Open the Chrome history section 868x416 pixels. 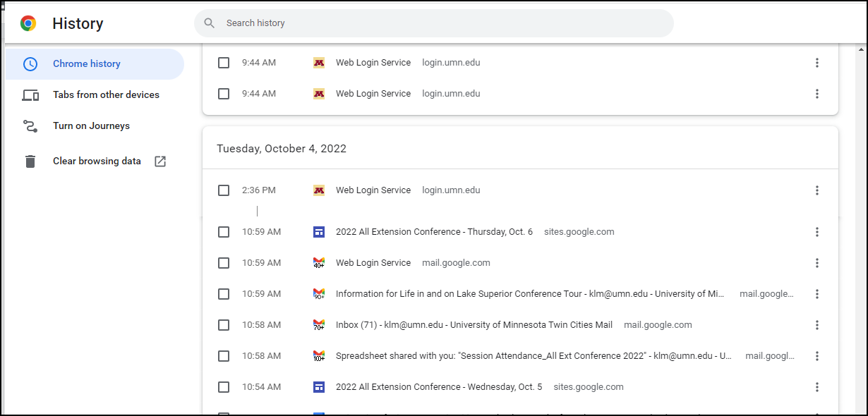(x=95, y=64)
